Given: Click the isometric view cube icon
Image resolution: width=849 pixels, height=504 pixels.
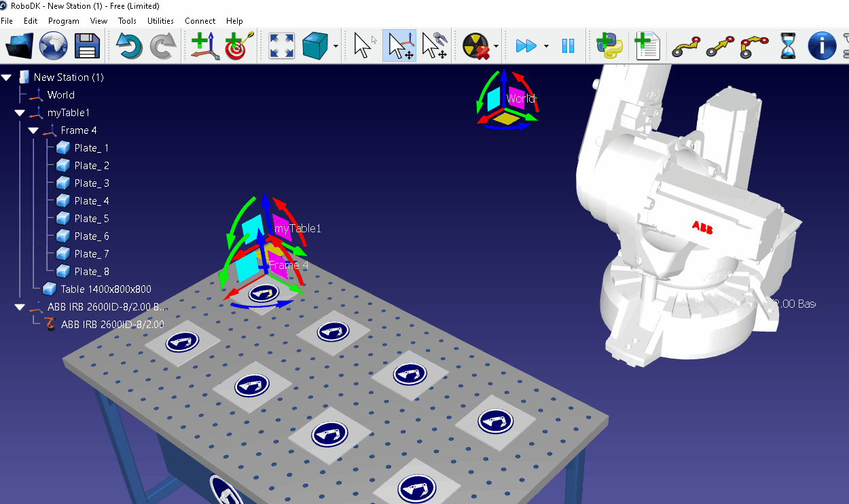Looking at the screenshot, I should pyautogui.click(x=315, y=46).
